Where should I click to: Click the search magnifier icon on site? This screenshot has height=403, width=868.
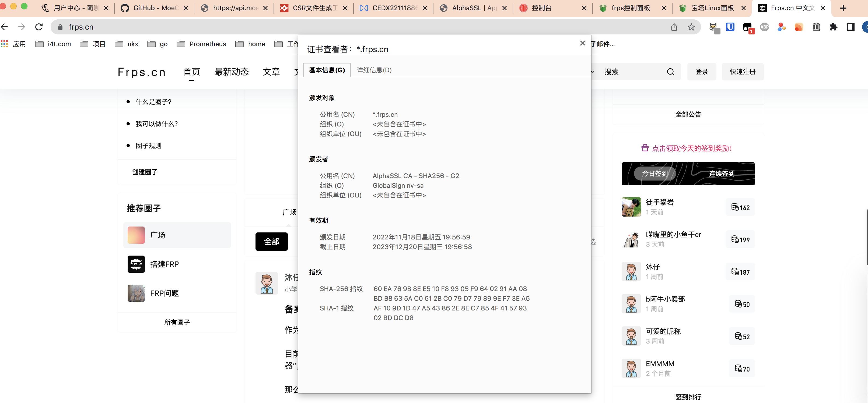pos(671,72)
